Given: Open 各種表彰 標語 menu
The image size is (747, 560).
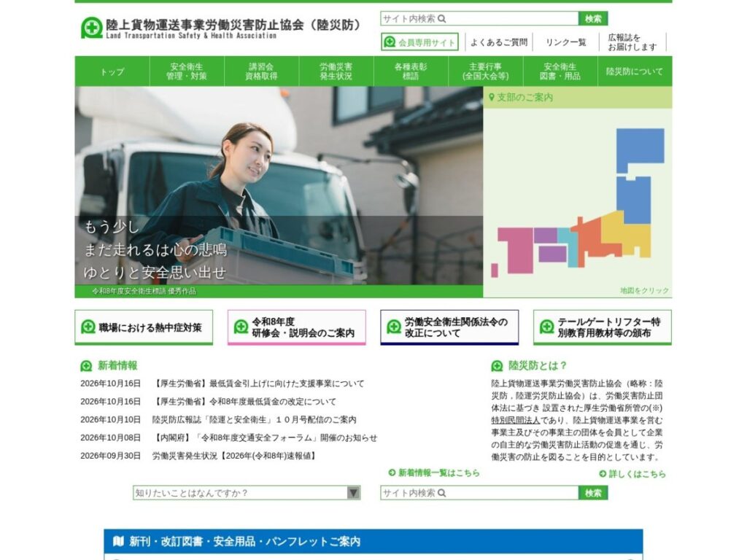Looking at the screenshot, I should click(411, 71).
